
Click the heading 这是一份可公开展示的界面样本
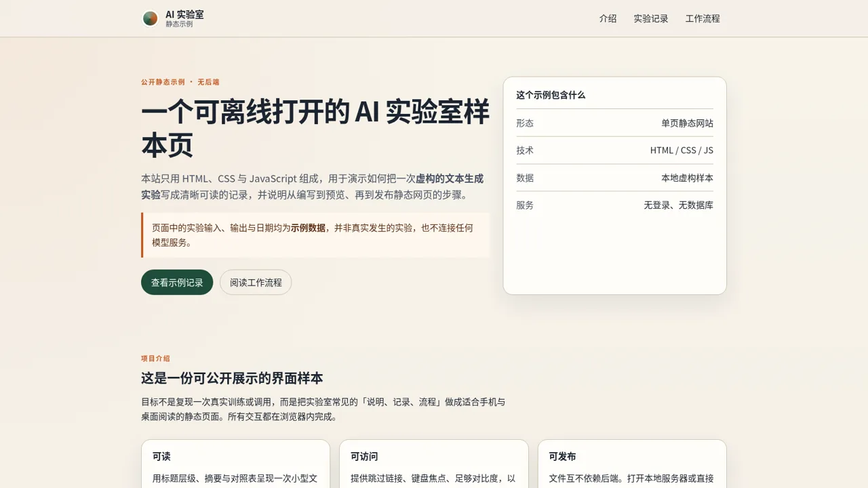click(x=232, y=378)
